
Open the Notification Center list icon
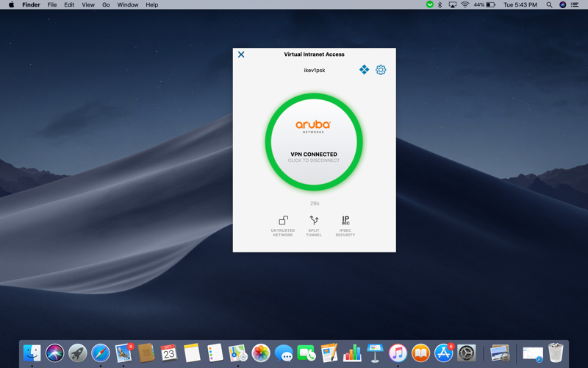tap(575, 4)
